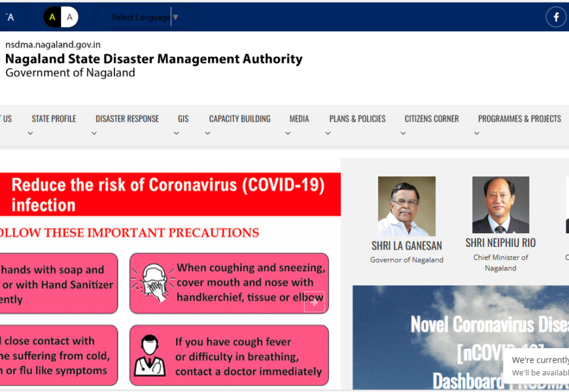Click the doctor consultation icon
The image size is (569, 392).
click(152, 355)
